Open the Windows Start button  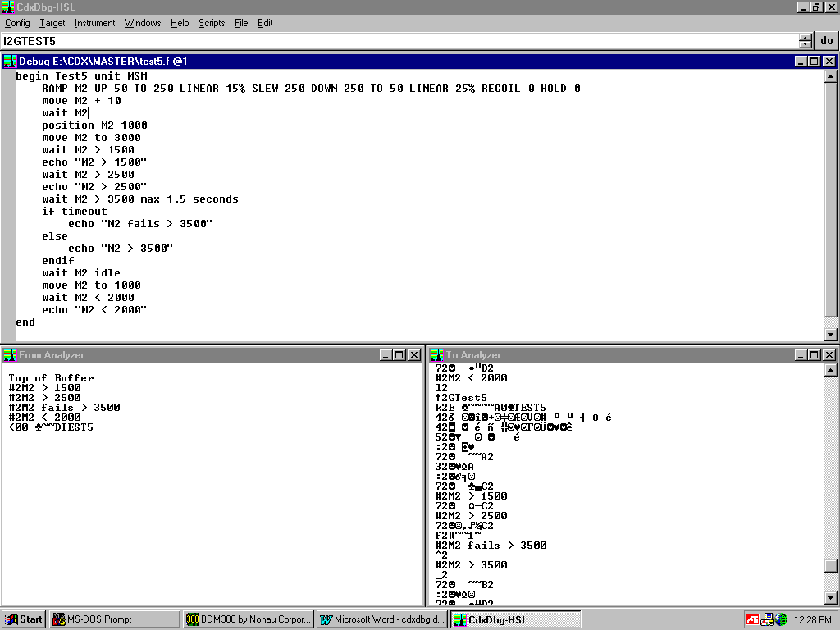click(24, 619)
